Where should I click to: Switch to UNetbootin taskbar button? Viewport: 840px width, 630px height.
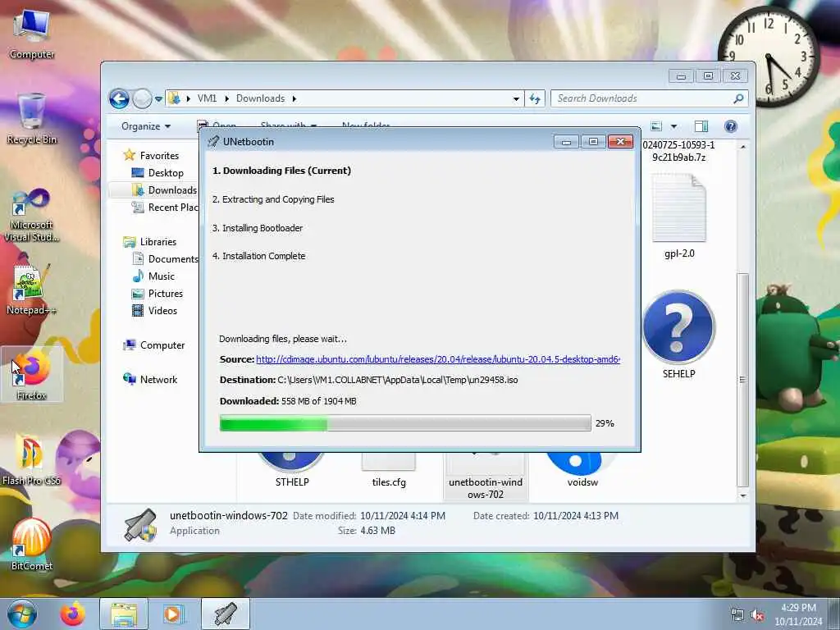pos(226,614)
